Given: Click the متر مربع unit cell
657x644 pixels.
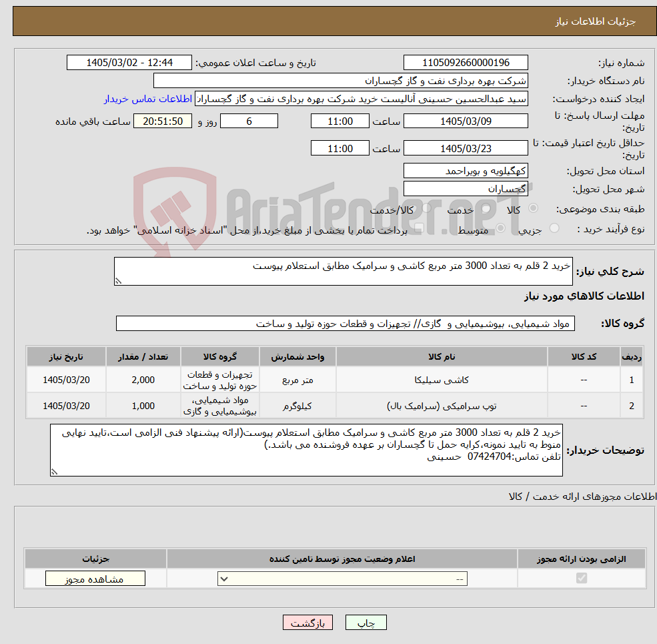Looking at the screenshot, I should coord(297,380).
